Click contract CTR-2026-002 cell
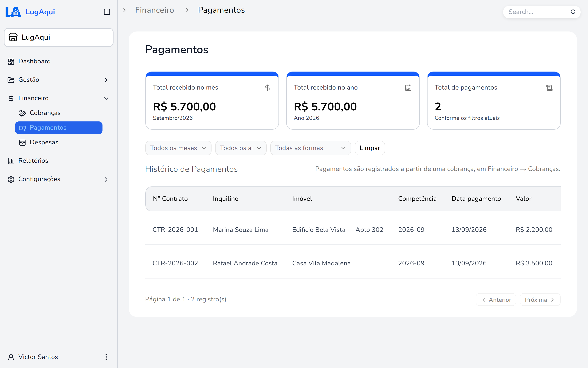588x368 pixels. 175,263
